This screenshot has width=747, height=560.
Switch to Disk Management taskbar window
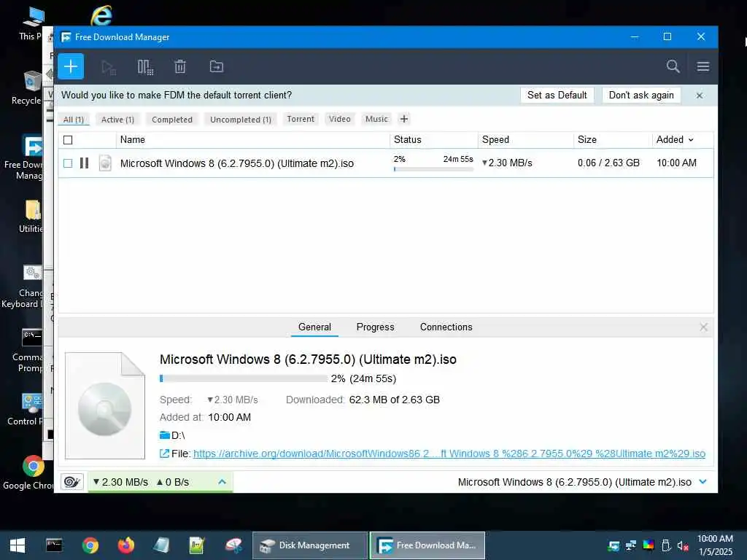[309, 545]
